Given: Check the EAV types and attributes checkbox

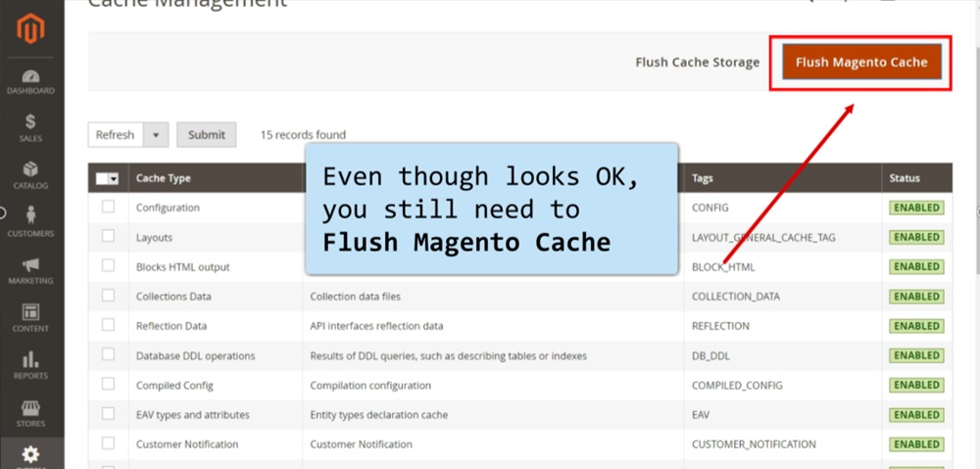Looking at the screenshot, I should point(108,413).
